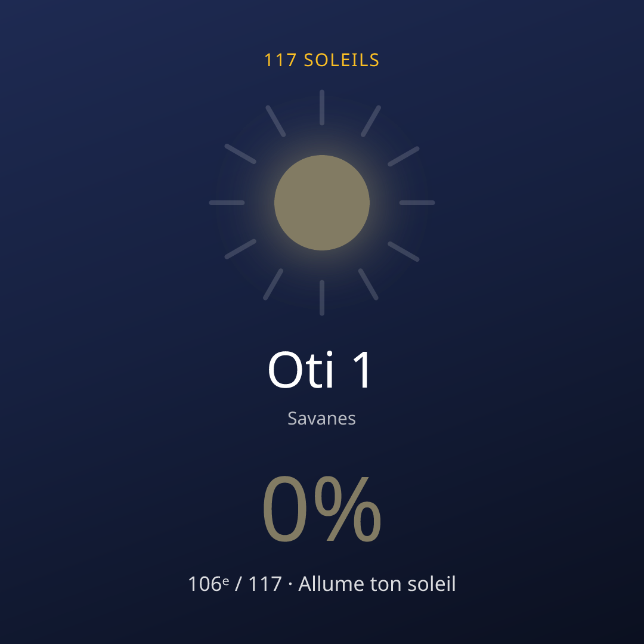
Task: Click the horizontal ray pointing left
Action: (x=227, y=203)
